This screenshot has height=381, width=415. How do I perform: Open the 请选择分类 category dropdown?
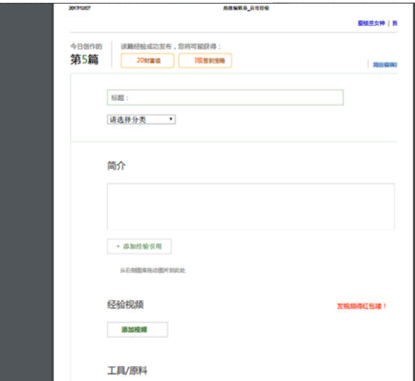(x=141, y=119)
